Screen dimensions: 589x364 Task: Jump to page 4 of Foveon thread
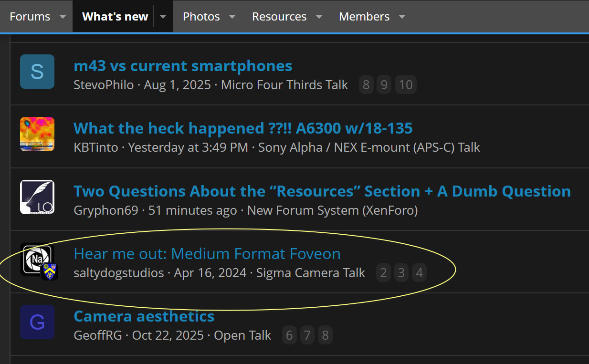click(x=419, y=273)
